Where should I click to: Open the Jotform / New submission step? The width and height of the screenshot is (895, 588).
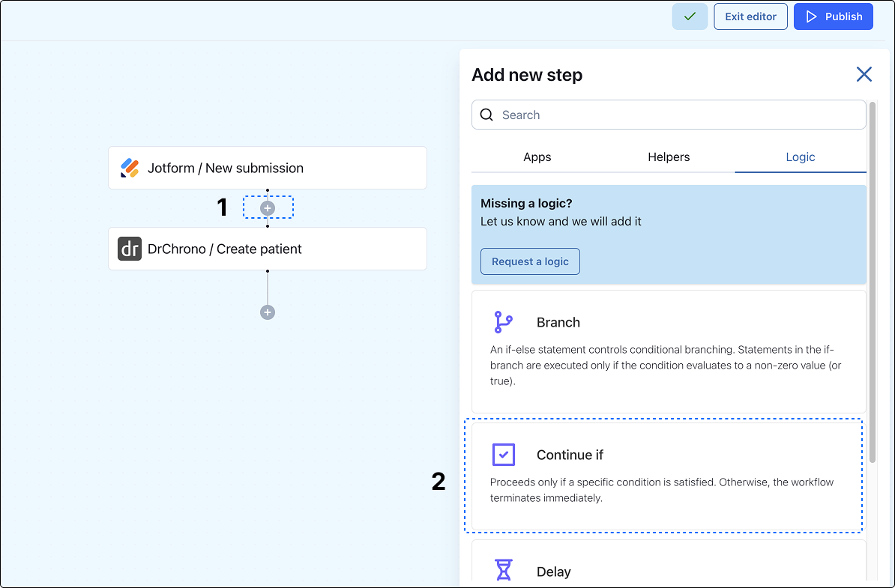(x=268, y=168)
